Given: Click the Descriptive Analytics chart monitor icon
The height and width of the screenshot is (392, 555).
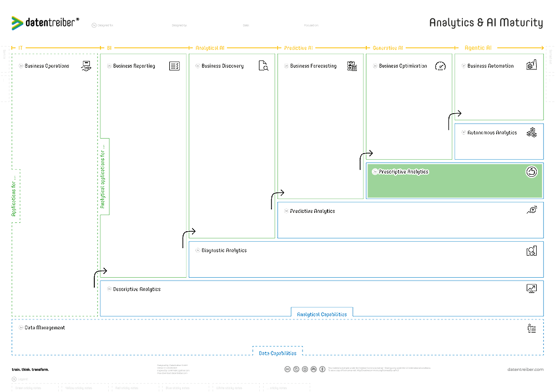Looking at the screenshot, I should tap(531, 288).
